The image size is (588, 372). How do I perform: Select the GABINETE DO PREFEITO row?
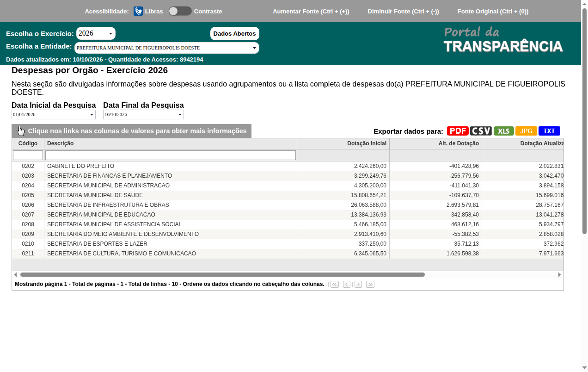(288, 166)
